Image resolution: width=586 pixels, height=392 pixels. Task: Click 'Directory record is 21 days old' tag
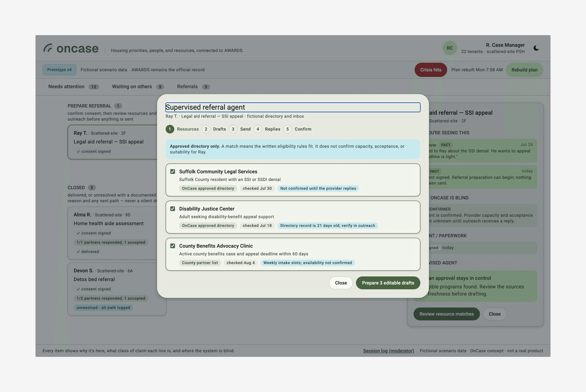[328, 225]
